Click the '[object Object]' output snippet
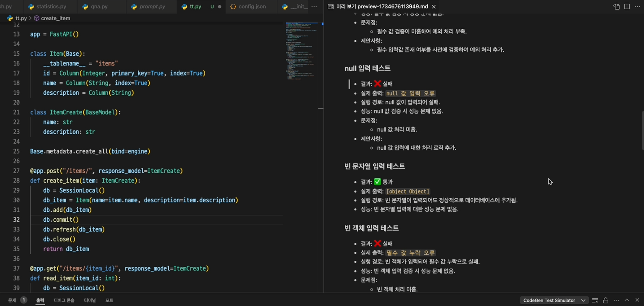The height and width of the screenshot is (306, 644). tap(408, 191)
